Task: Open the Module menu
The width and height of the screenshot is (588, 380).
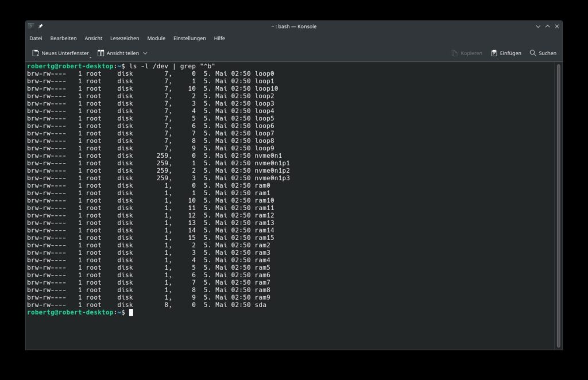Action: tap(156, 38)
